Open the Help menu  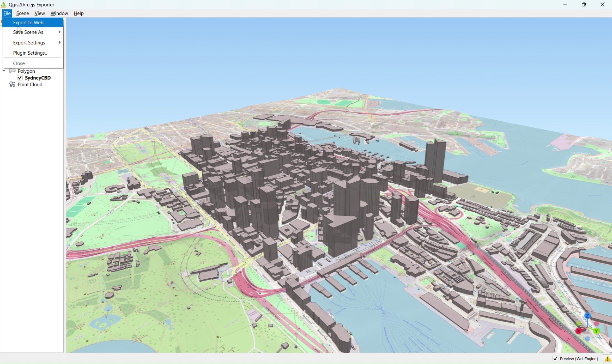tap(79, 13)
